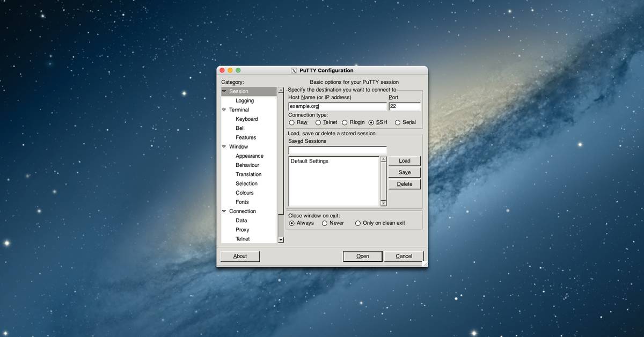Click the Save session button

coord(405,172)
